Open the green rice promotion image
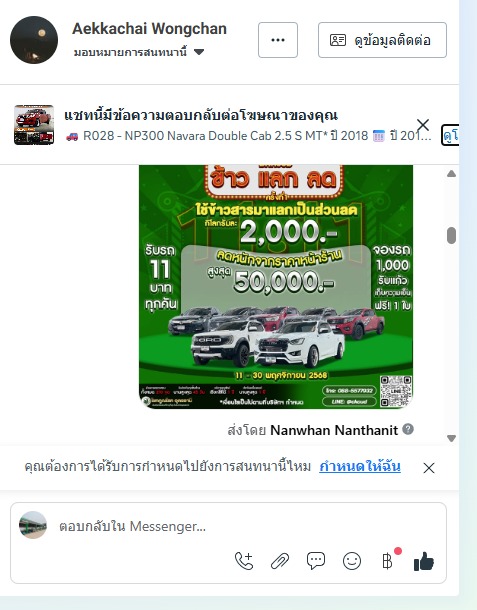The width and height of the screenshot is (477, 610). pyautogui.click(x=276, y=287)
